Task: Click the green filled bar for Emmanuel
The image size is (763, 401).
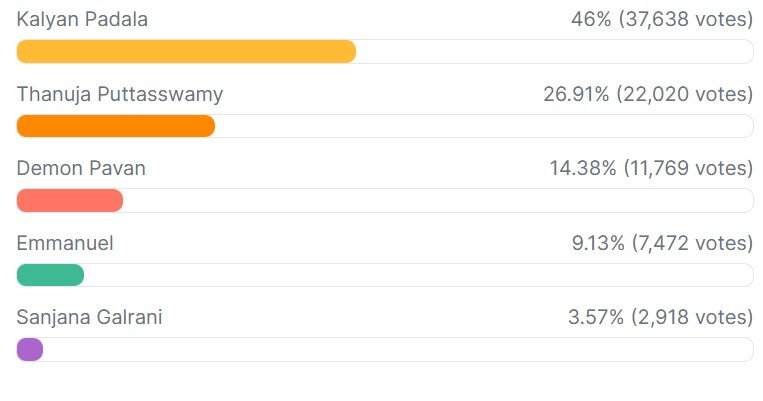Action: point(50,275)
